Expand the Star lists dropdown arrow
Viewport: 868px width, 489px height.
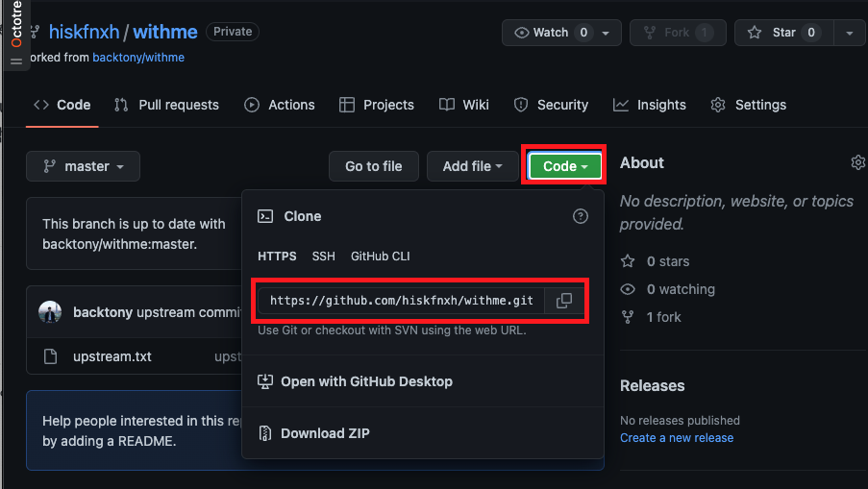(849, 33)
